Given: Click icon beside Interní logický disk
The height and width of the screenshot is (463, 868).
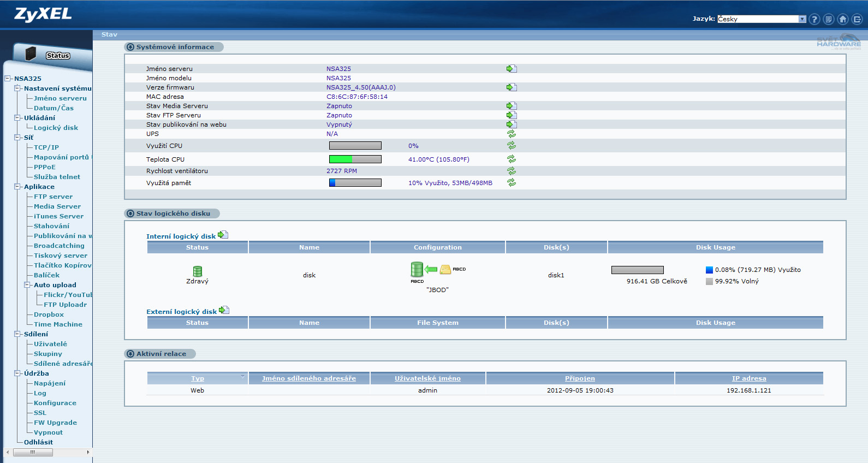Looking at the screenshot, I should pos(223,235).
